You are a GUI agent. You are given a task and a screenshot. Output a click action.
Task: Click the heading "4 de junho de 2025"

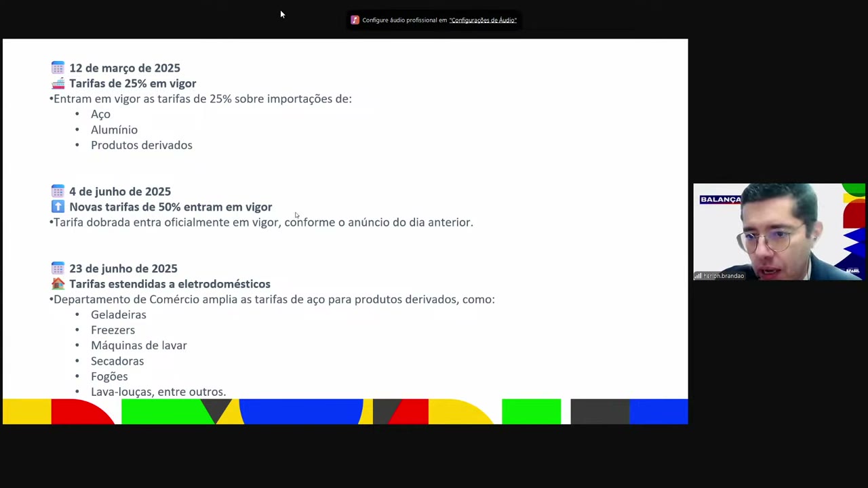120,191
